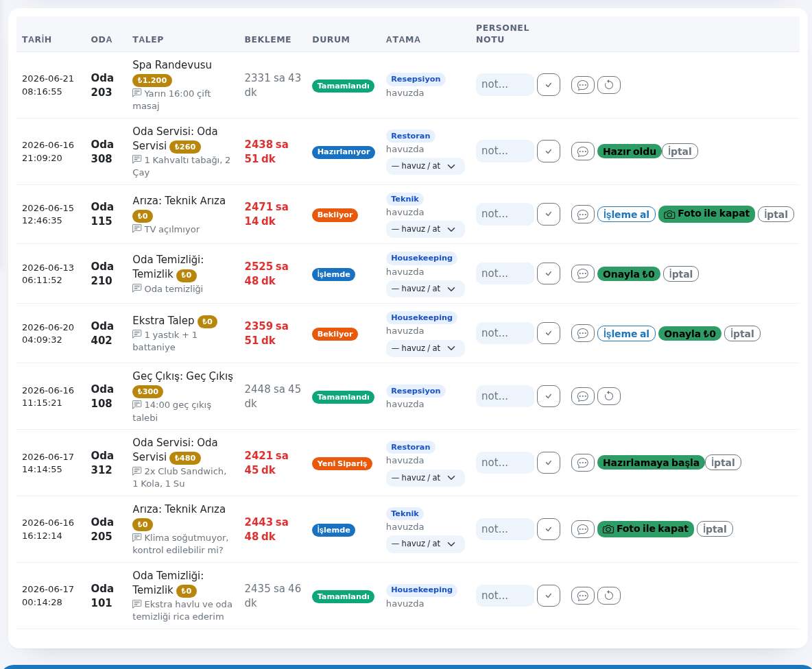Click Foto ile kapat for Oda 205
Viewport: 812px width, 669px height.
click(646, 528)
